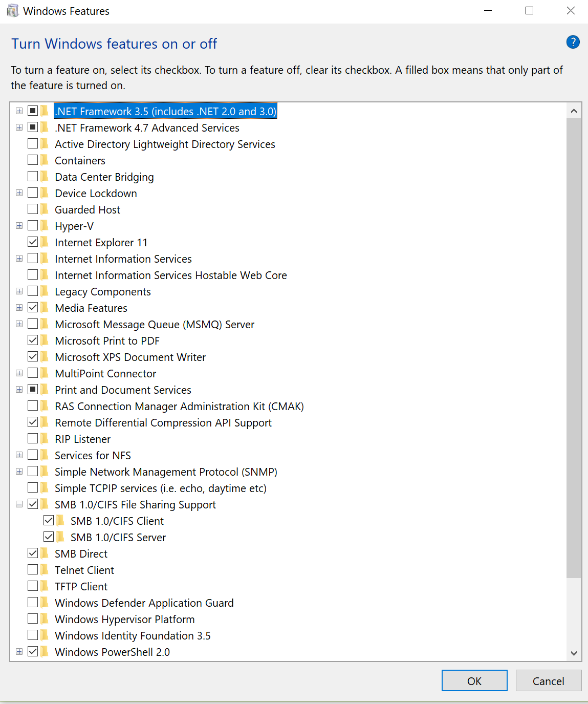Image resolution: width=588 pixels, height=704 pixels.
Task: Click folder icon beside Media Features
Action: [45, 308]
